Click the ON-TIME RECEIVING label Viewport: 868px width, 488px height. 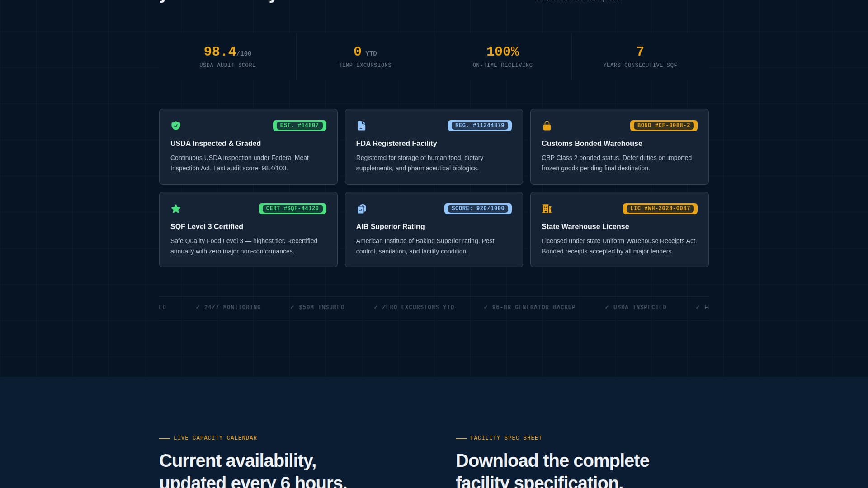503,65
